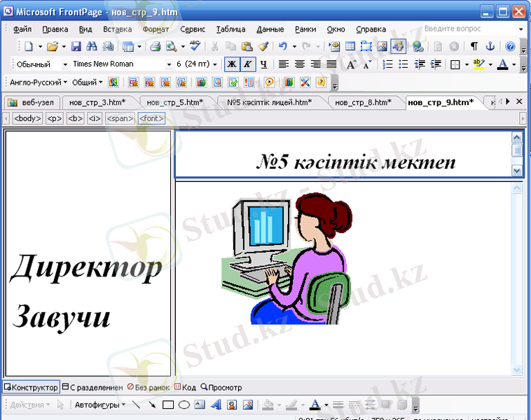Click the Директор link text
Screen dimensions: 531x420
(x=86, y=267)
